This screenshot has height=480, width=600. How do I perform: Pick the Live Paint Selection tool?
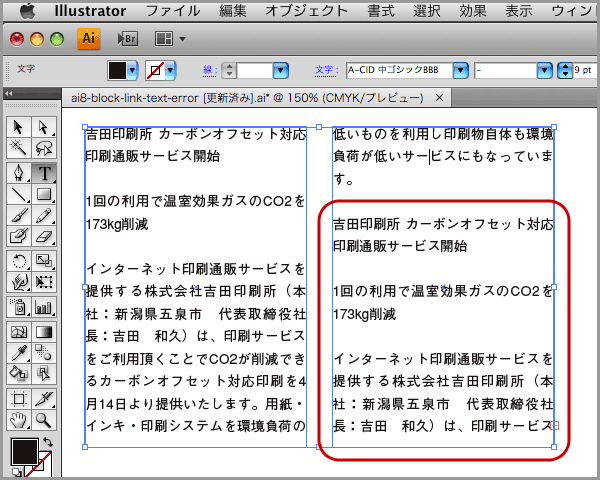pos(44,374)
